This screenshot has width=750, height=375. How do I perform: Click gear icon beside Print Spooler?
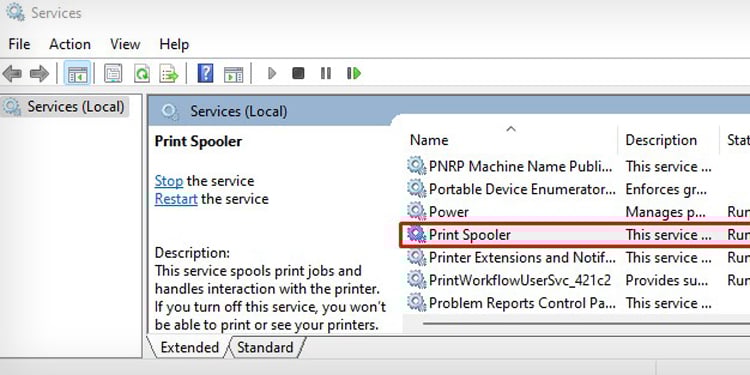click(417, 235)
